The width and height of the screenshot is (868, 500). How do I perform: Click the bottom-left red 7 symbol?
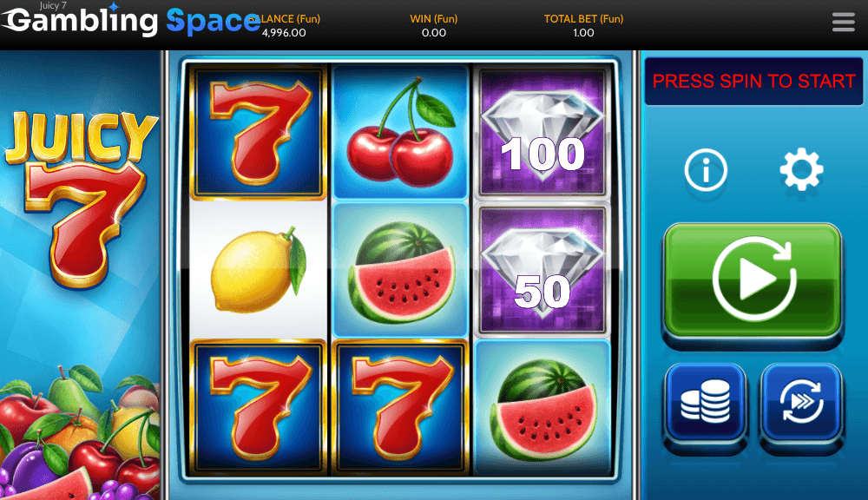258,407
